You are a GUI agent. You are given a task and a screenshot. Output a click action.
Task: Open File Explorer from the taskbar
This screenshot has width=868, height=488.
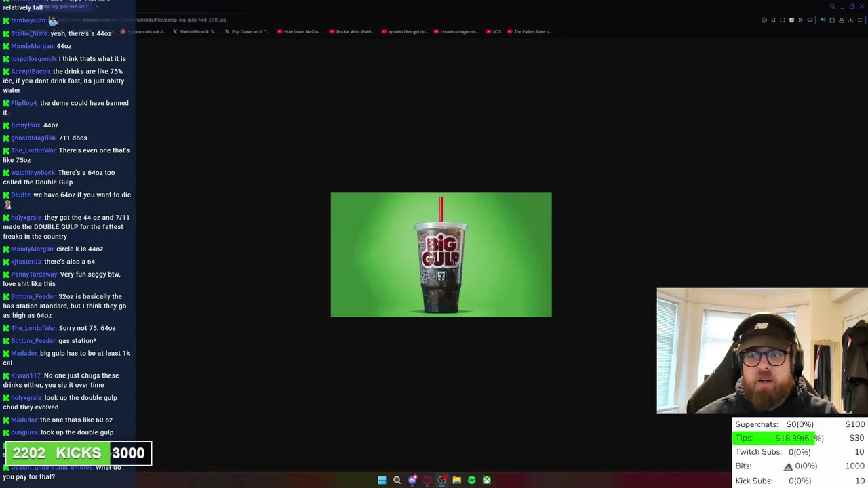457,480
